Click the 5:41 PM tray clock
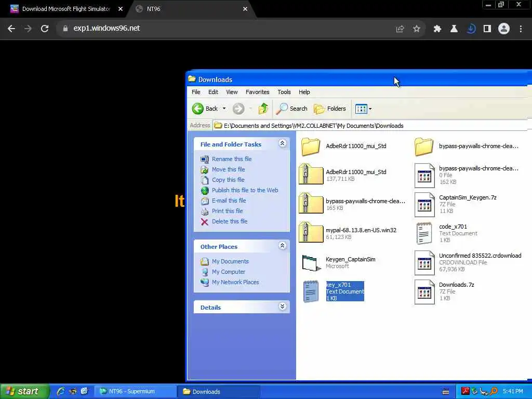 [x=513, y=391]
